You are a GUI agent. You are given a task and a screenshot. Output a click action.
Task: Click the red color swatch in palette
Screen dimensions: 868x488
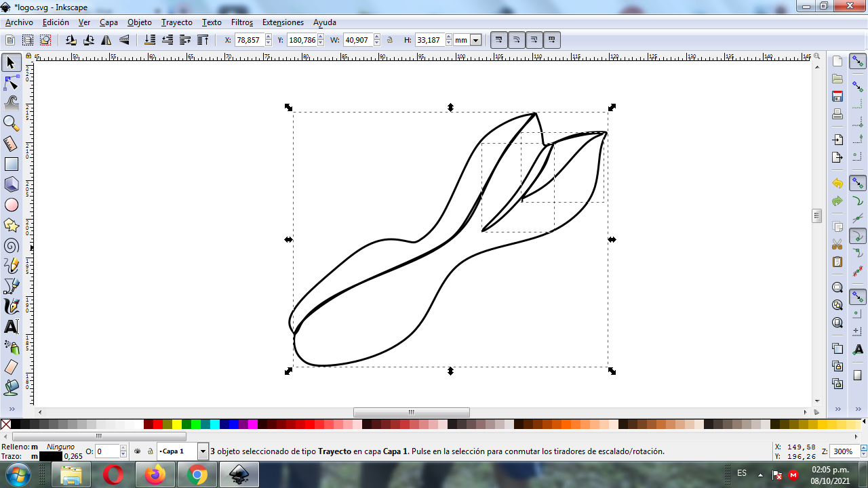click(x=157, y=424)
